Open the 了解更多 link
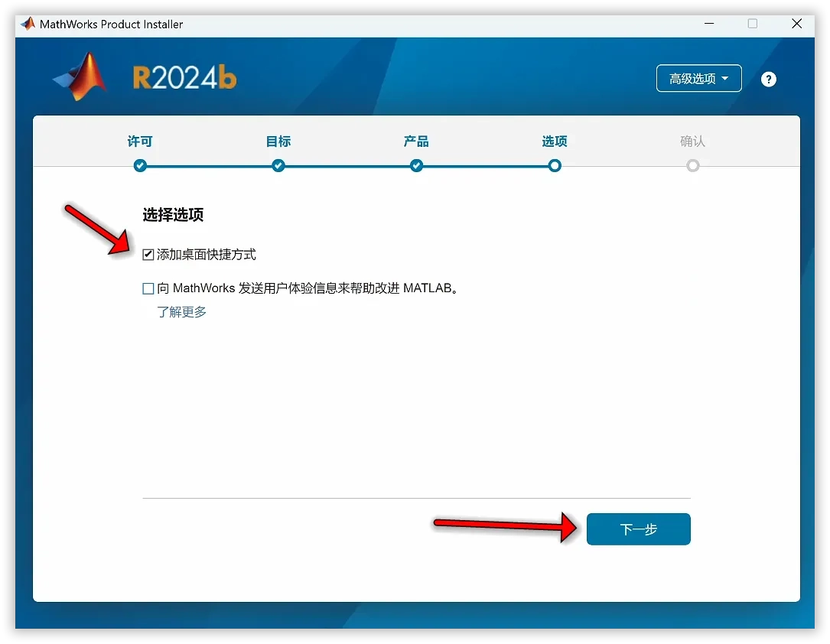 pos(181,312)
